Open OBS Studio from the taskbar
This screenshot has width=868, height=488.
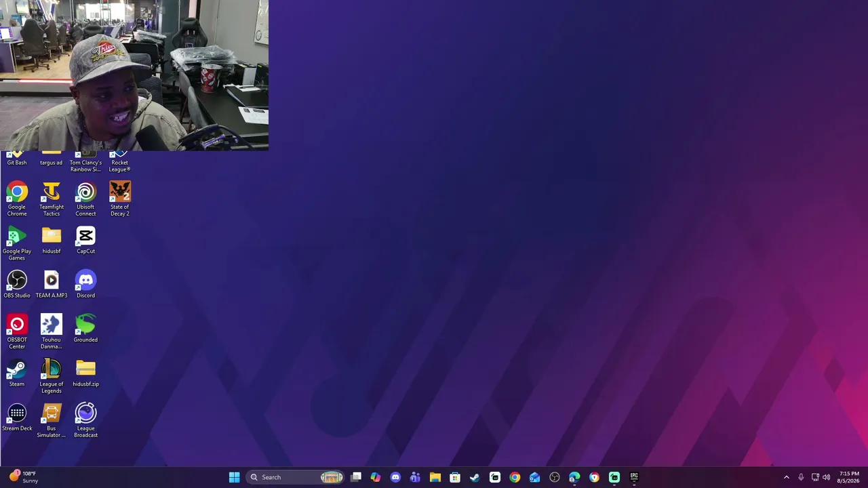point(555,477)
